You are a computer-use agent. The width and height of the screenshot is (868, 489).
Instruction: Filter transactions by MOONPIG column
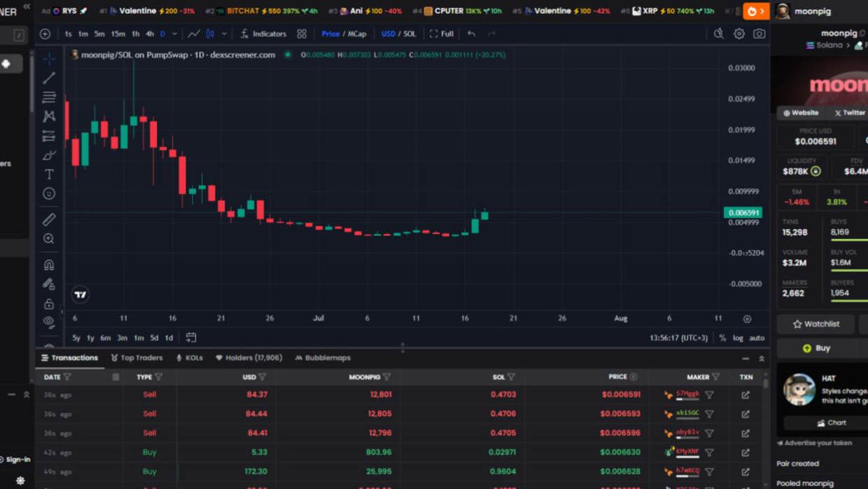pos(386,377)
